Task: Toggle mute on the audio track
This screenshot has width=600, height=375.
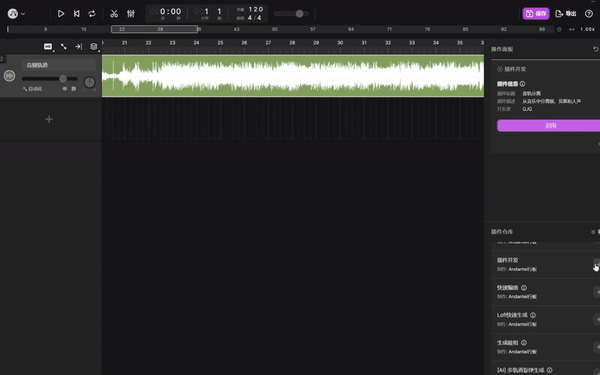Action: point(74,89)
